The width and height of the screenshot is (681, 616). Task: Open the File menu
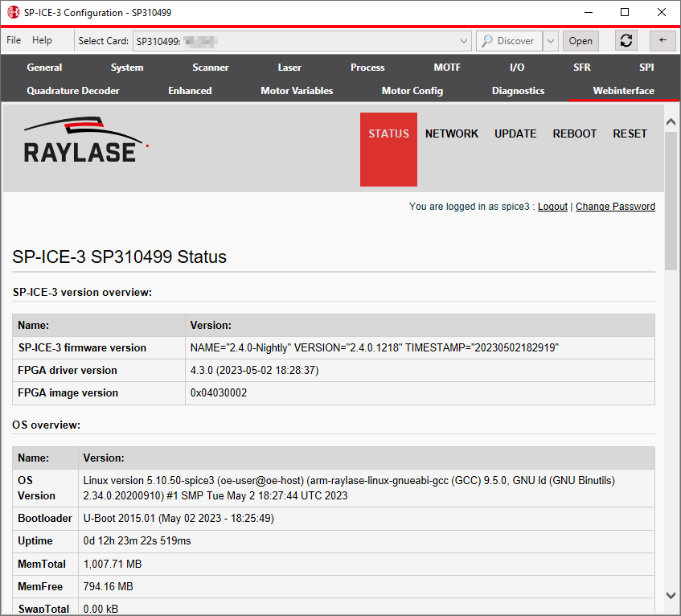click(14, 40)
